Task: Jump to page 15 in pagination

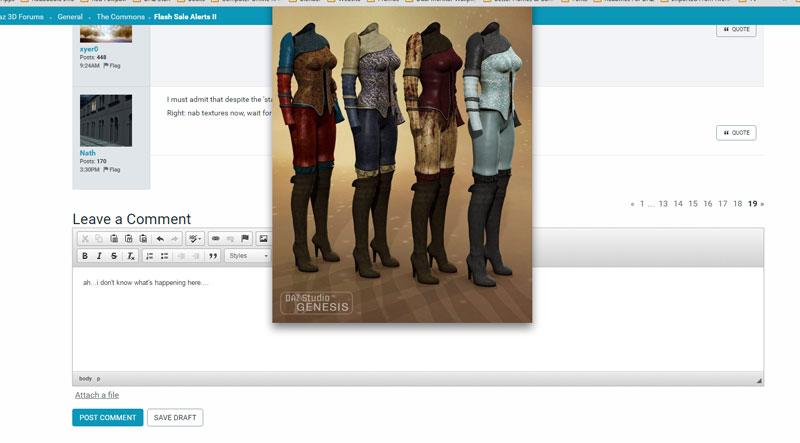Action: pyautogui.click(x=692, y=204)
